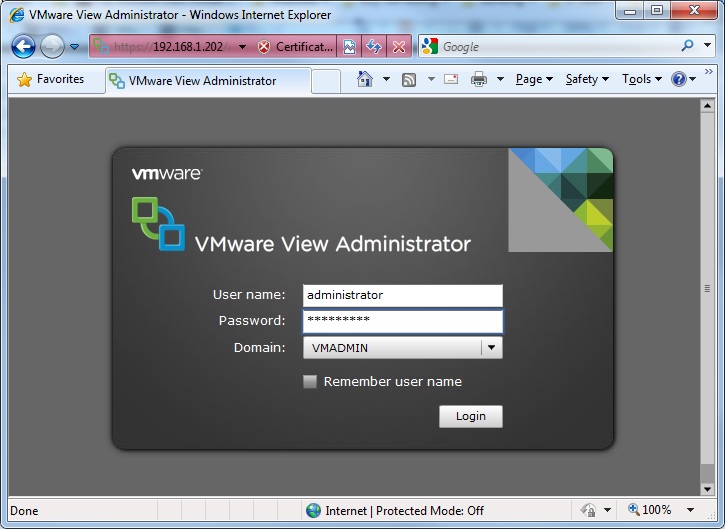Expand the command bar overflow chevron

pos(708,72)
